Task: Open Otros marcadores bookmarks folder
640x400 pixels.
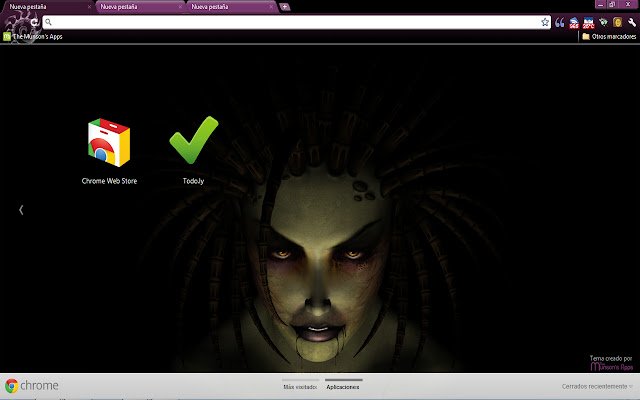Action: [609, 36]
